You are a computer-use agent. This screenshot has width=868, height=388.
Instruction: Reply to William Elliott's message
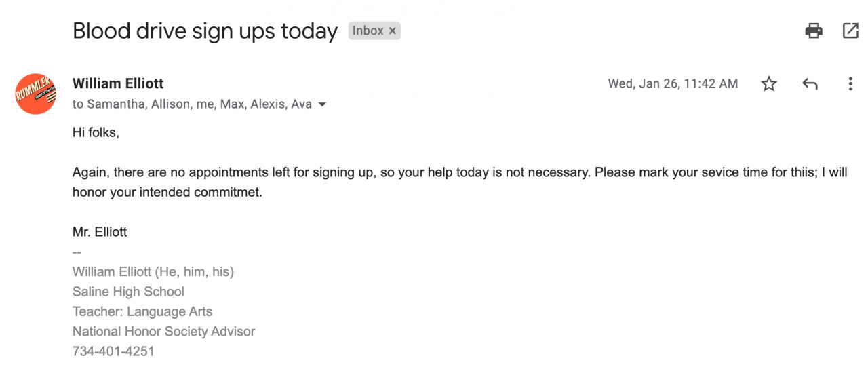810,84
